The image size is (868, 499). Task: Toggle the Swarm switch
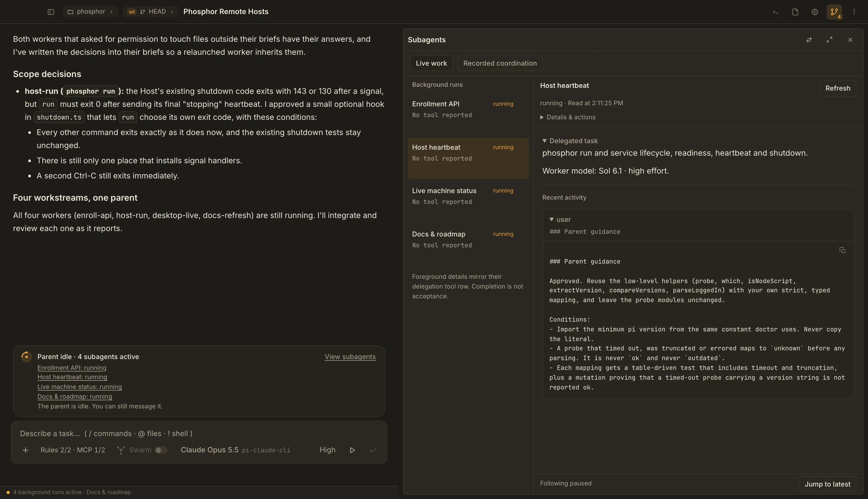tap(161, 450)
